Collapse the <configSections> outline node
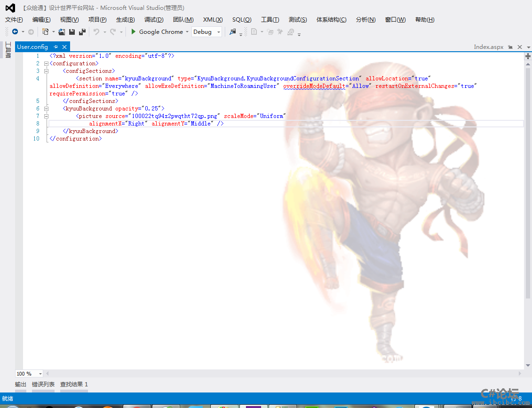 pyautogui.click(x=46, y=71)
